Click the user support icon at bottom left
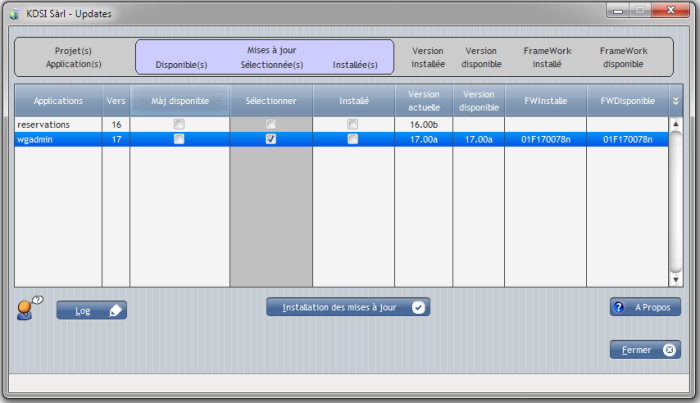Screen dimensions: 700x403 [x=29, y=308]
